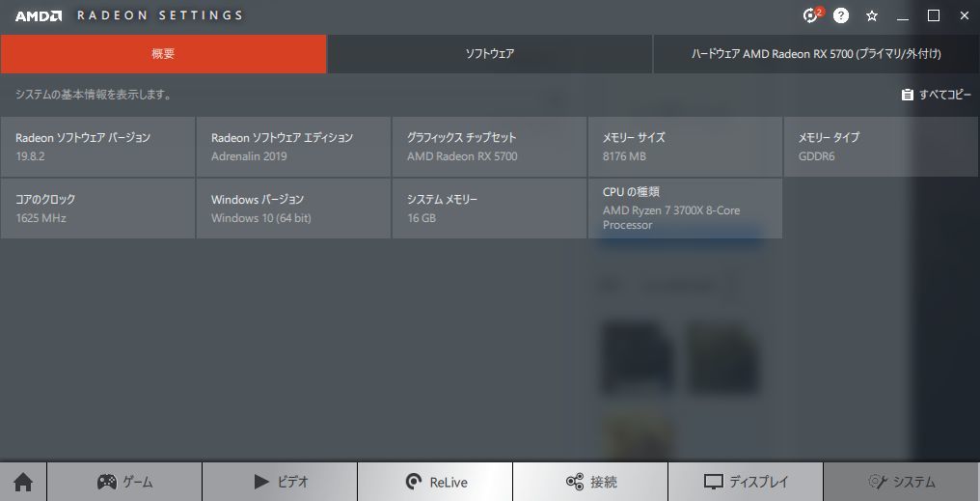Screen dimensions: 980x501
Task: Select the Radeon ソフトウェア エディション tile
Action: point(293,147)
